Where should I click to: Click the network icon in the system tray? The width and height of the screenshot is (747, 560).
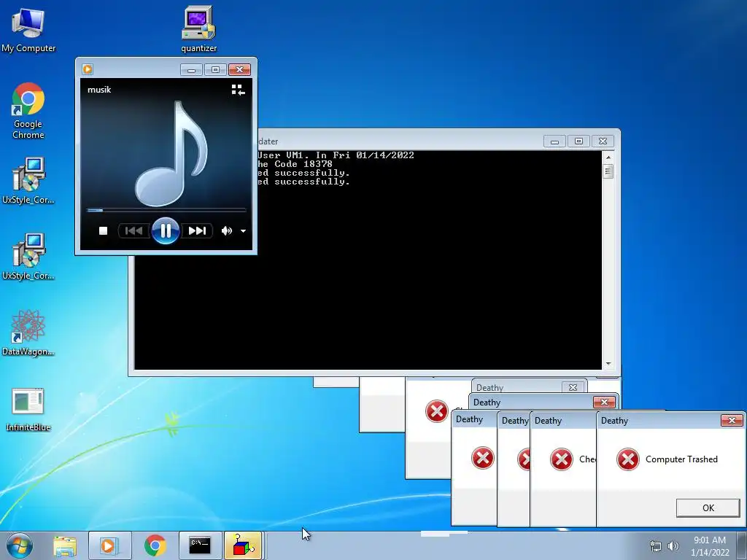pyautogui.click(x=656, y=546)
